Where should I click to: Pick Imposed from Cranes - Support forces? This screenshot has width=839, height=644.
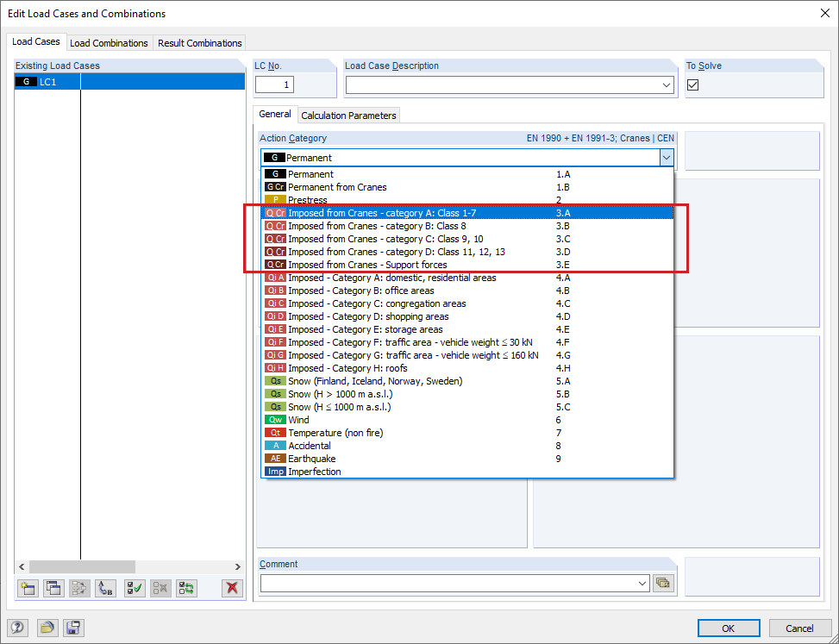[x=467, y=265]
